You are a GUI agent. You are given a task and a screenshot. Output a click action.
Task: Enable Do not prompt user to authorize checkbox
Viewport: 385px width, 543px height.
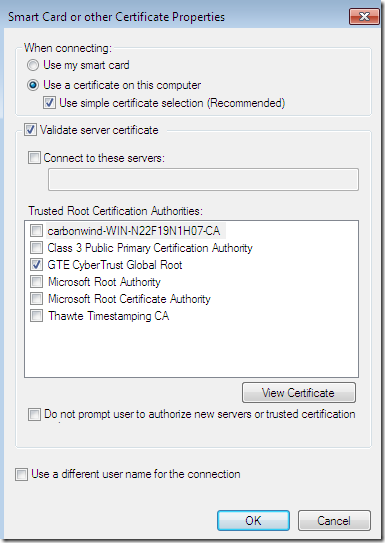[34, 414]
